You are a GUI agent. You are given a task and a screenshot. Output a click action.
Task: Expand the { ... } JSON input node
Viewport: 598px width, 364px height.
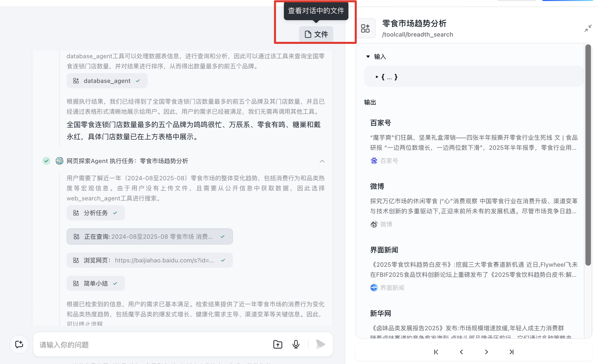[377, 77]
